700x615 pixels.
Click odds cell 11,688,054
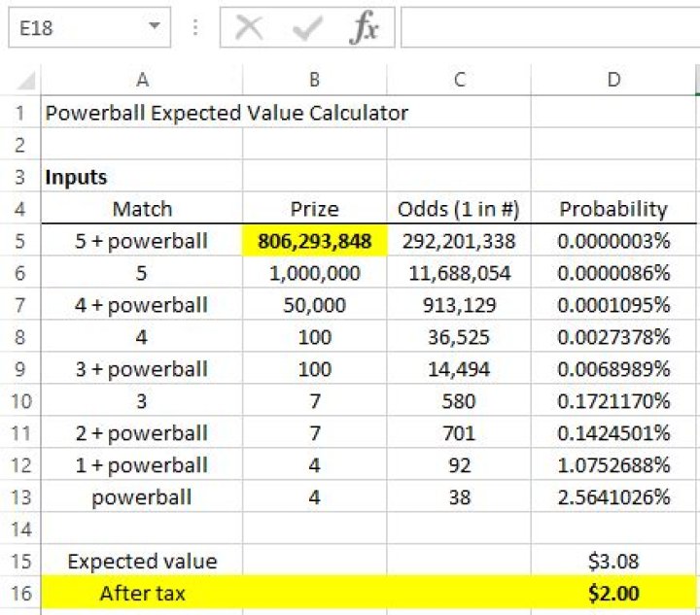coord(459,273)
